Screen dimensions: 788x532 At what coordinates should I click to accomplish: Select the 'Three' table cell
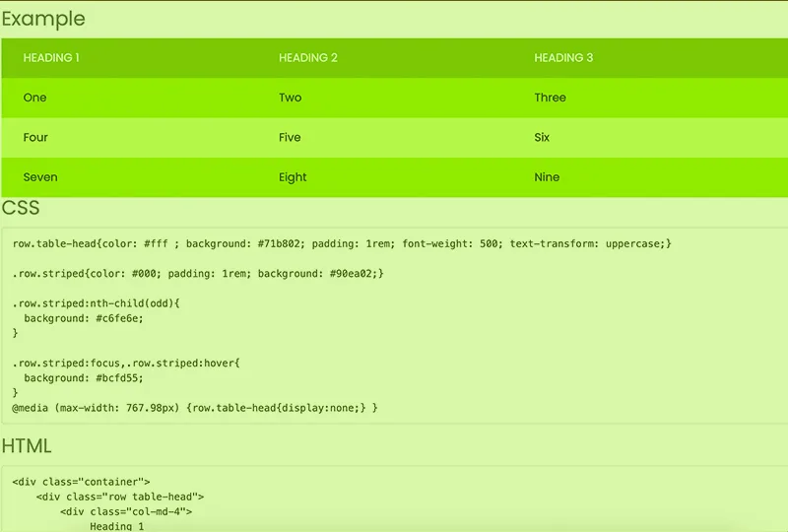point(550,98)
